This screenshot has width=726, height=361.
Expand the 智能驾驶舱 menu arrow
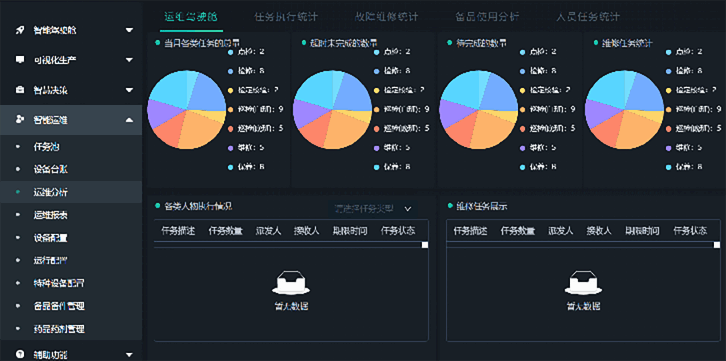(x=129, y=31)
